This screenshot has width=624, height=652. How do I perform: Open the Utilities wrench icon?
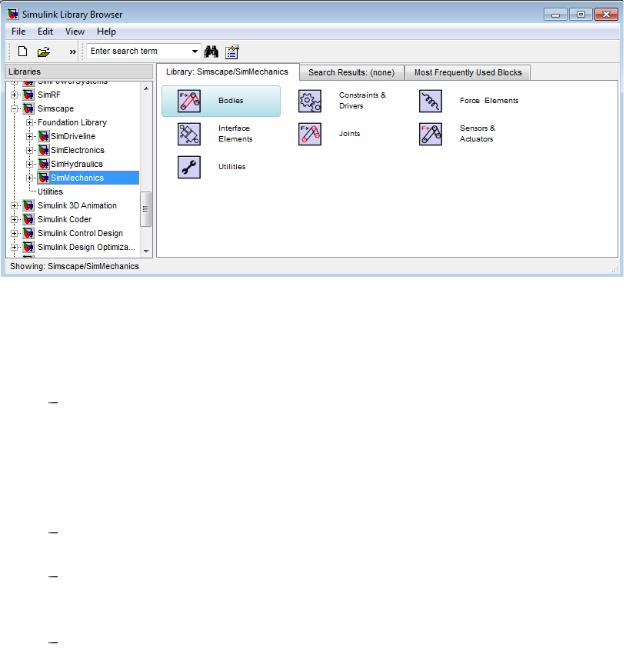[x=189, y=167]
